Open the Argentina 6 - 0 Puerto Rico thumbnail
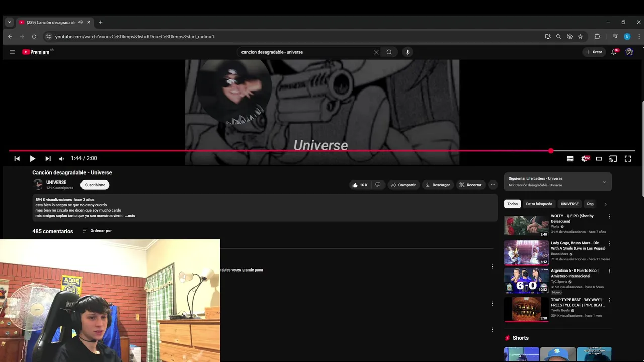Image resolution: width=644 pixels, height=362 pixels. [526, 281]
